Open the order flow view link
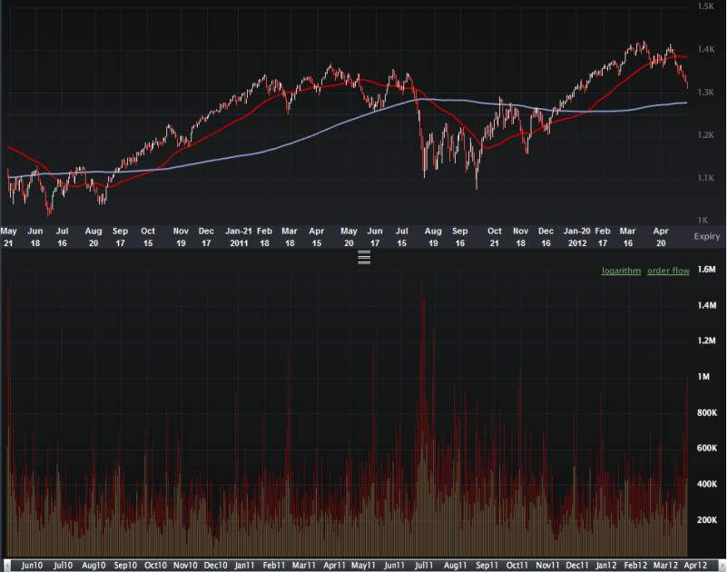Viewport: 728px width, 572px height. pos(668,271)
